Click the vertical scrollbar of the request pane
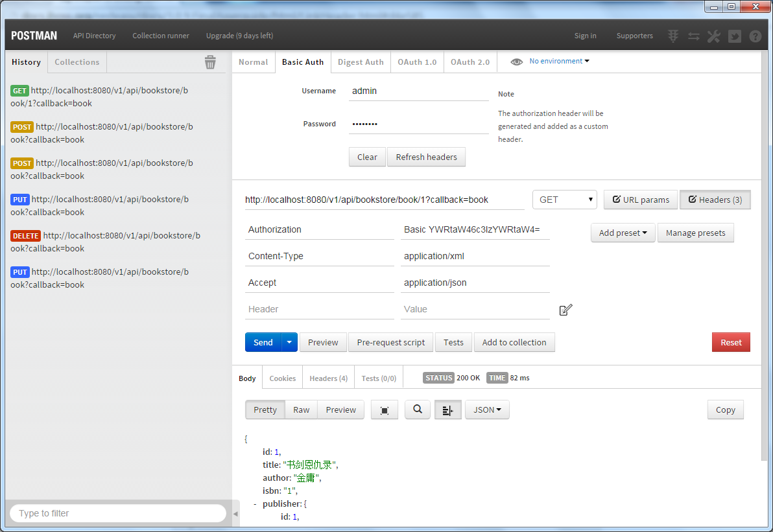Screen dimensions: 773x532 tap(765, 256)
